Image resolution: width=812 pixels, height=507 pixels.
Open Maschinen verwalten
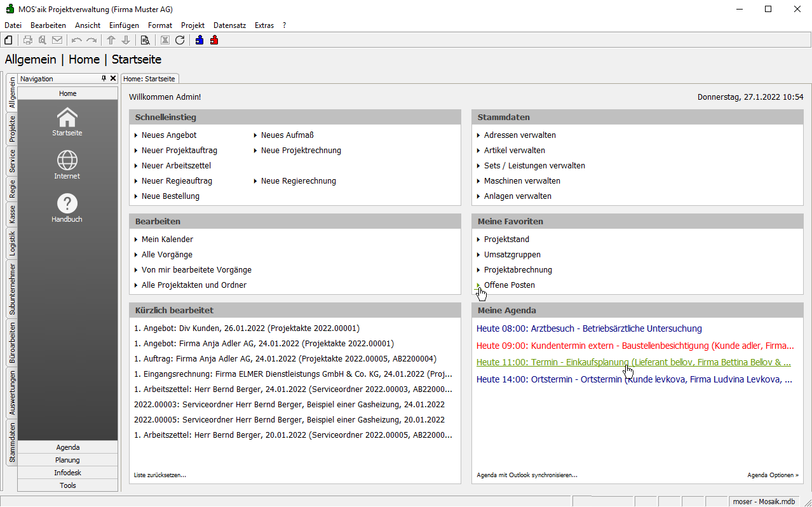pos(522,181)
